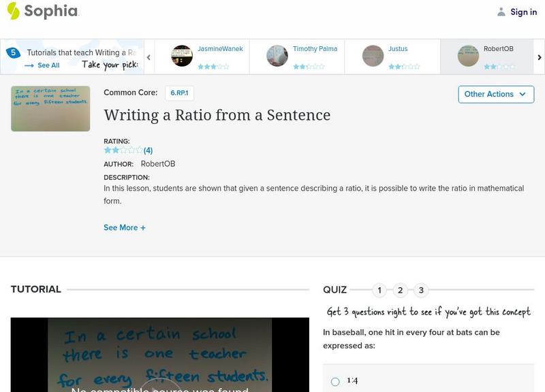The width and height of the screenshot is (545, 392).
Task: Click Timothy Palma's star rating
Action: [x=309, y=67]
